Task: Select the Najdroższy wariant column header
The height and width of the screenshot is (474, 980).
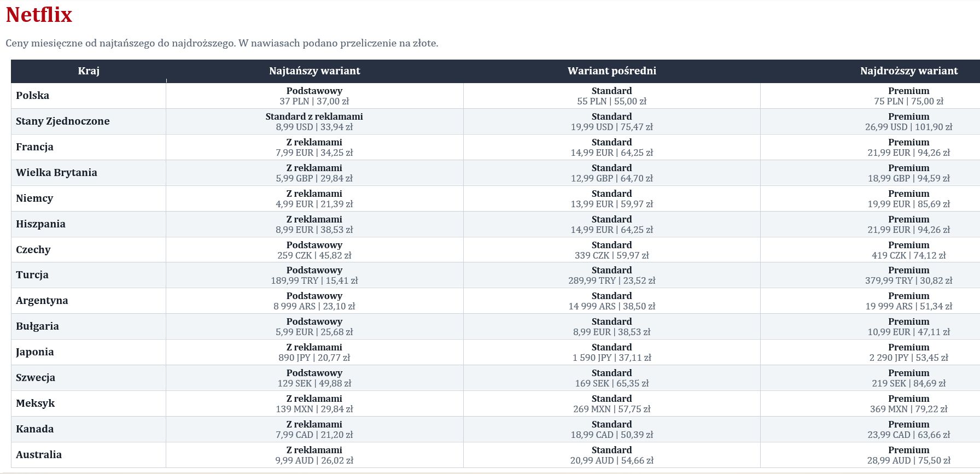Action: click(908, 71)
